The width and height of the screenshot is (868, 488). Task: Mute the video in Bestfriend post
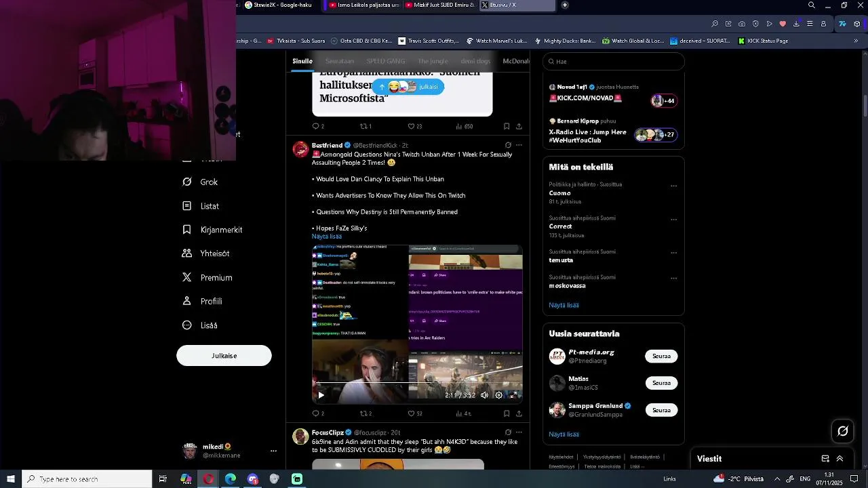pyautogui.click(x=484, y=395)
